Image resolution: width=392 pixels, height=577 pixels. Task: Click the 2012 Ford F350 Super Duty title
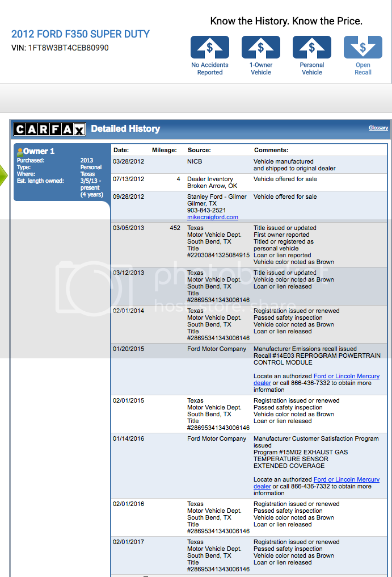[81, 34]
